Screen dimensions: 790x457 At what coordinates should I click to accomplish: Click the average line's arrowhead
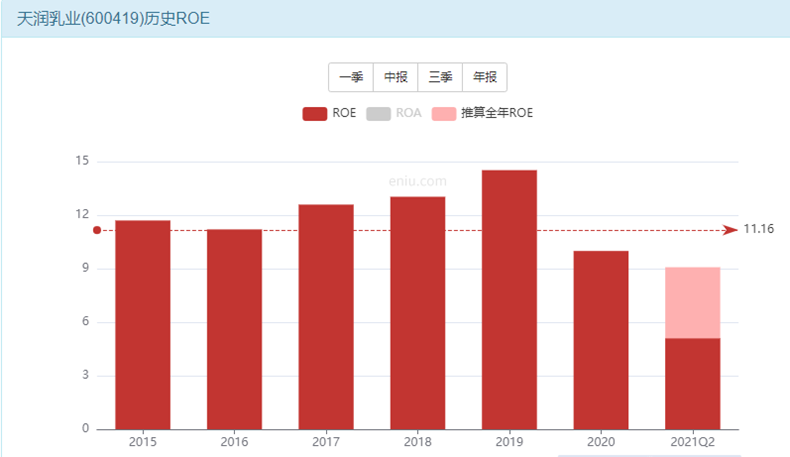(730, 230)
